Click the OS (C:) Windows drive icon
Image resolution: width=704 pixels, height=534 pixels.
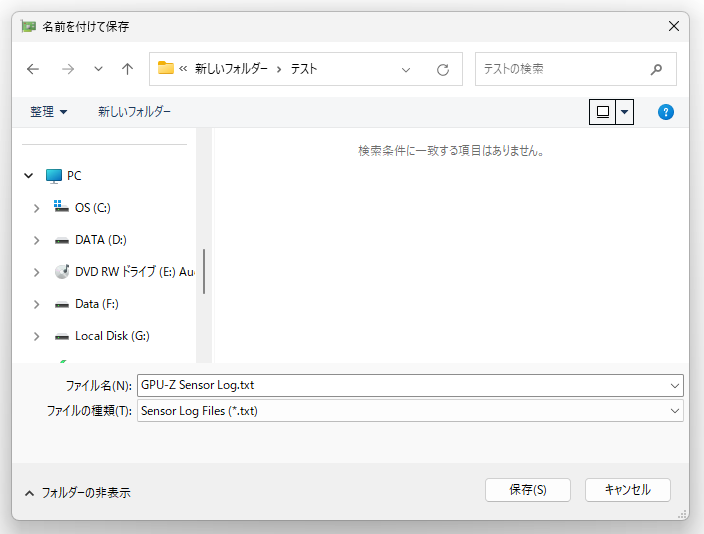61,207
